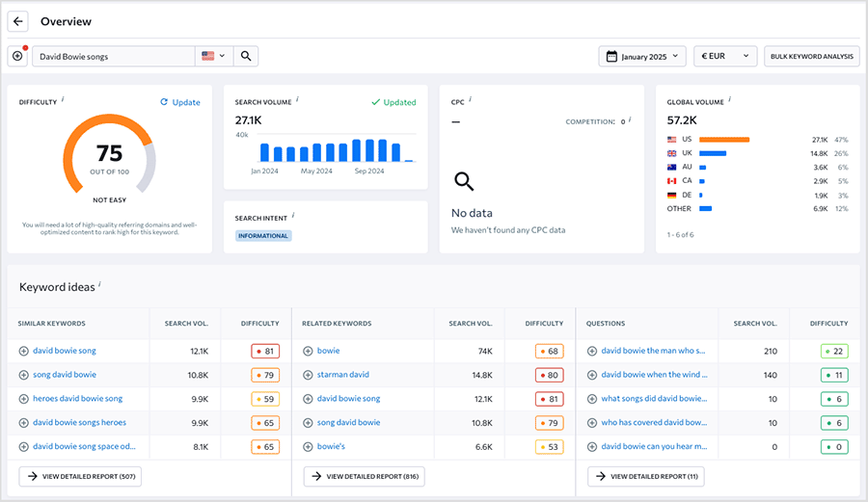The width and height of the screenshot is (868, 502).
Task: View detailed report (507) for similar keywords
Action: [x=80, y=477]
